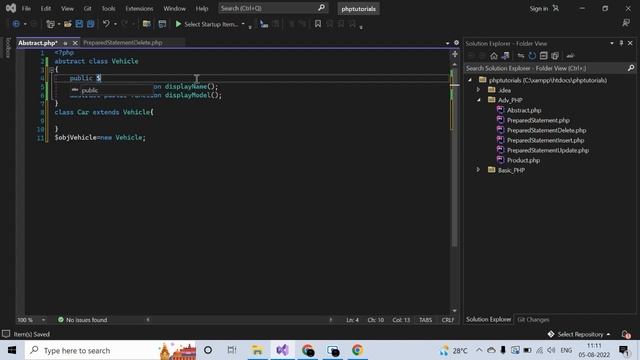This screenshot has width=640, height=360.
Task: Click Select Startup Item button
Action: 211,24
